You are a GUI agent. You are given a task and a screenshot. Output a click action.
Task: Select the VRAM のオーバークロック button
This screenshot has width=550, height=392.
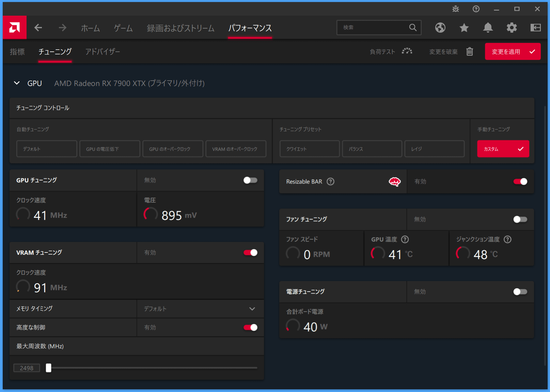pyautogui.click(x=236, y=149)
